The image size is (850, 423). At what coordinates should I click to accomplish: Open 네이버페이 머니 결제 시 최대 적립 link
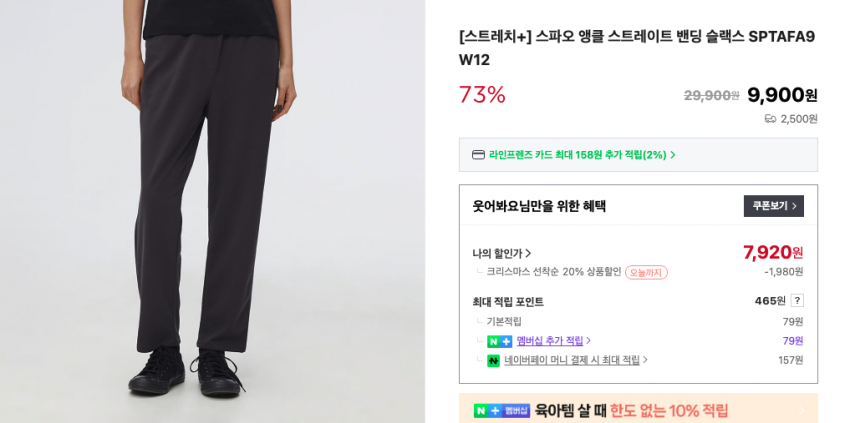[572, 360]
